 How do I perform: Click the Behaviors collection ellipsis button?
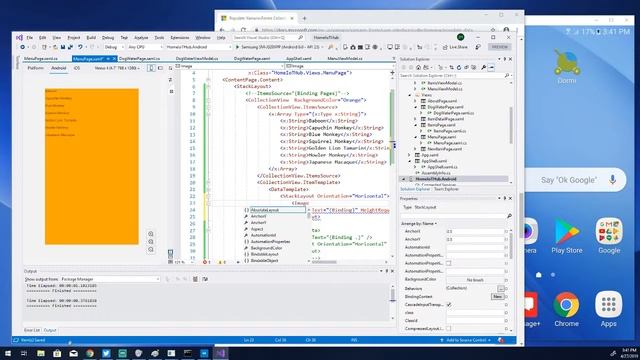coord(501,289)
